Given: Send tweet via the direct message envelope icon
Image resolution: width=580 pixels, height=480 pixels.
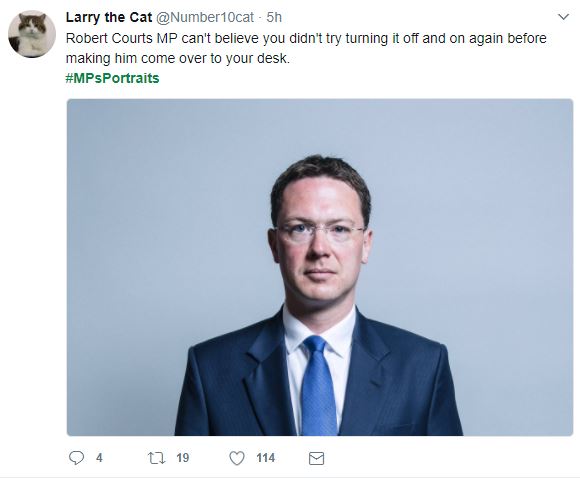Looking at the screenshot, I should click(x=316, y=459).
